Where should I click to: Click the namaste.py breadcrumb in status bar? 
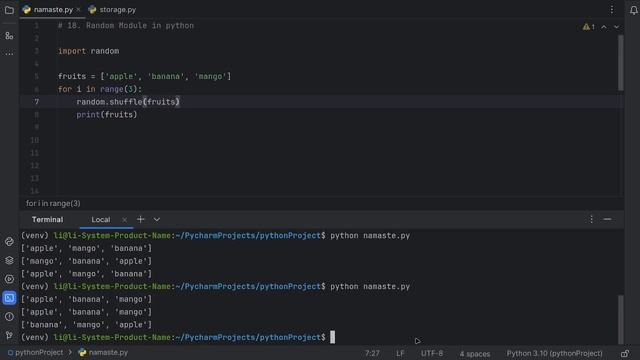point(103,353)
